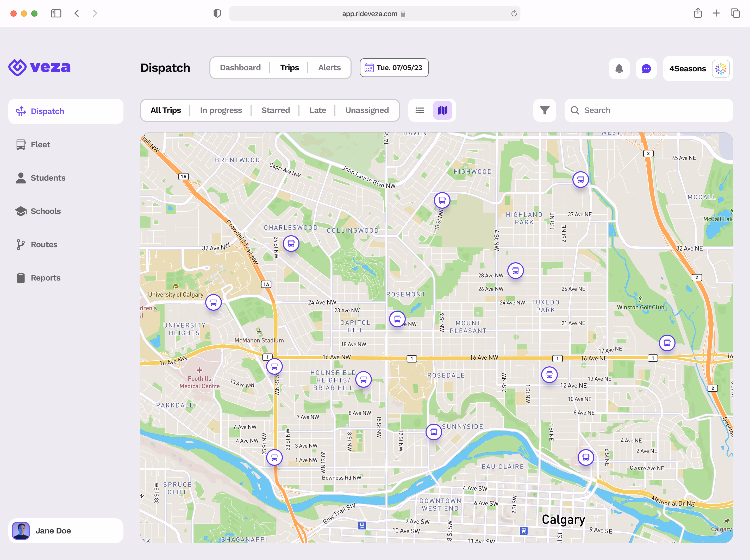Select the bus marker near 1 Ave NW
This screenshot has height=560, width=750.
pos(274,458)
